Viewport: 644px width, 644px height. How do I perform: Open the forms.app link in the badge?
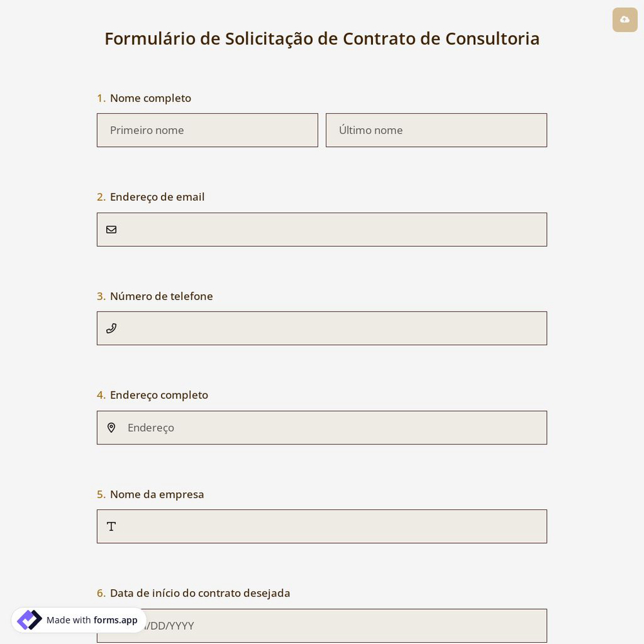click(115, 620)
